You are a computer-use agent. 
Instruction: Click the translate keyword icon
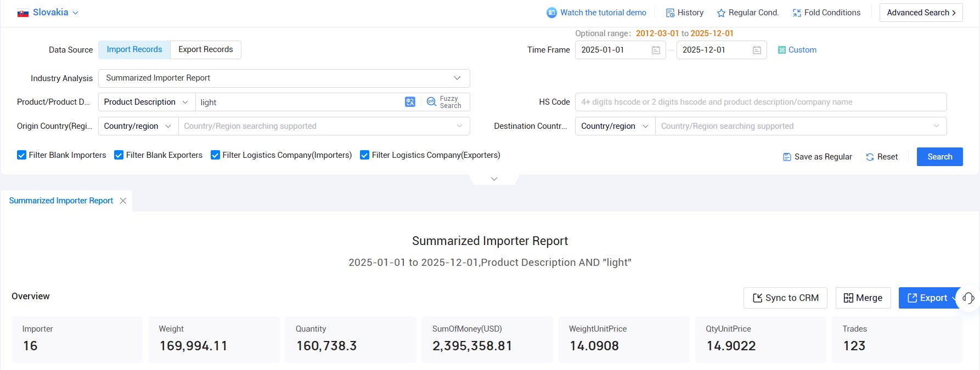(410, 102)
